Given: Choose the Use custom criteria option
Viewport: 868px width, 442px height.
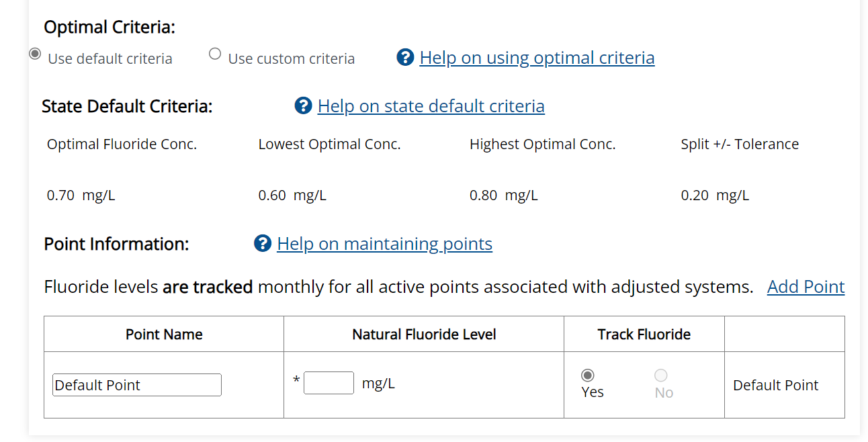Looking at the screenshot, I should click(215, 54).
